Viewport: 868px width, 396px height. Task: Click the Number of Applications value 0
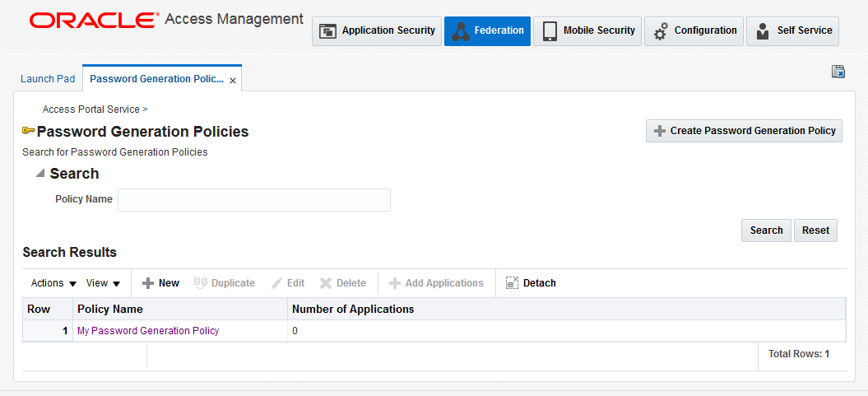tap(295, 331)
